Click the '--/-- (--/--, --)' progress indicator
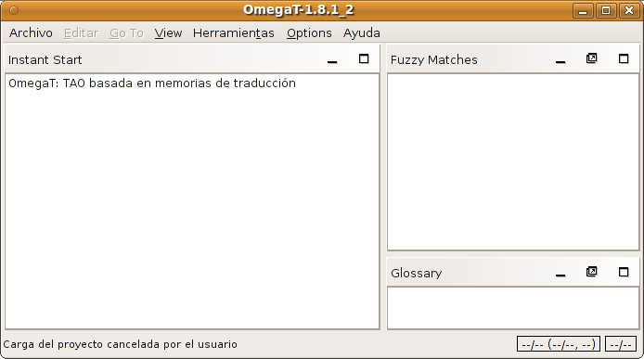 558,344
